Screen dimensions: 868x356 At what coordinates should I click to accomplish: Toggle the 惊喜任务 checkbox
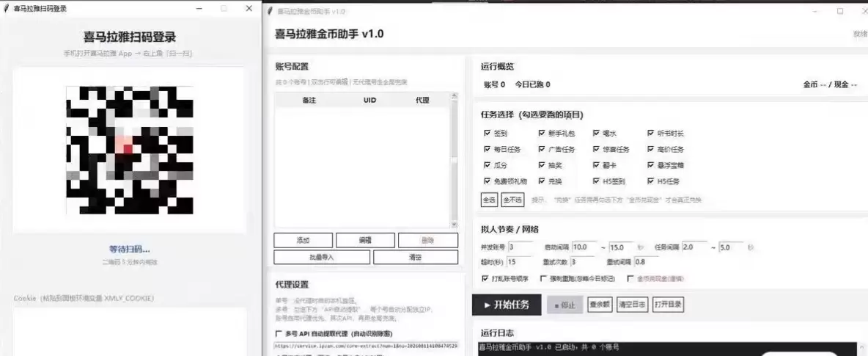pos(596,149)
